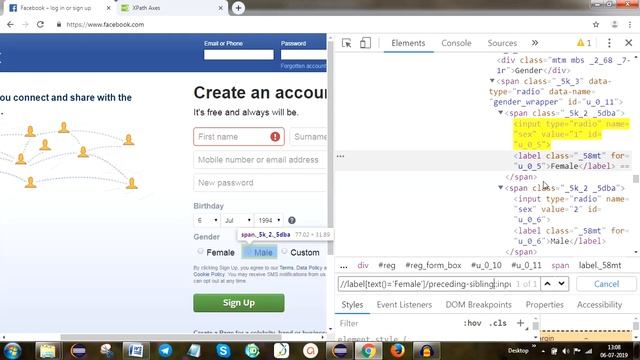The image size is (640, 360).
Task: Open the birthday year 1994 dropdown
Action: (269, 220)
